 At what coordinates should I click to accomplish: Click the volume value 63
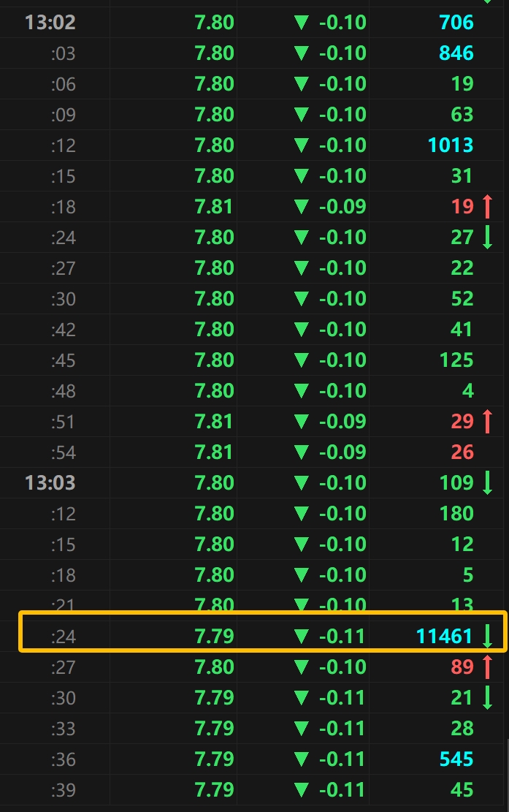coord(462,115)
